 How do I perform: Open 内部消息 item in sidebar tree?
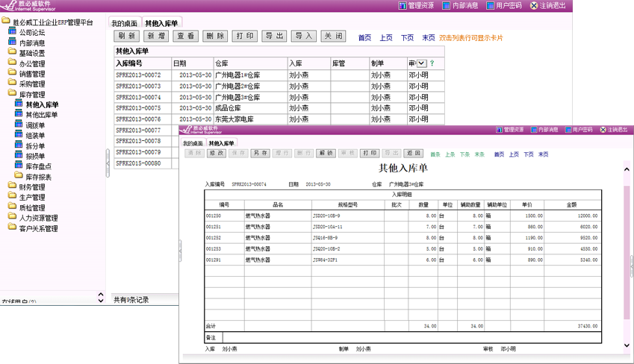click(32, 43)
